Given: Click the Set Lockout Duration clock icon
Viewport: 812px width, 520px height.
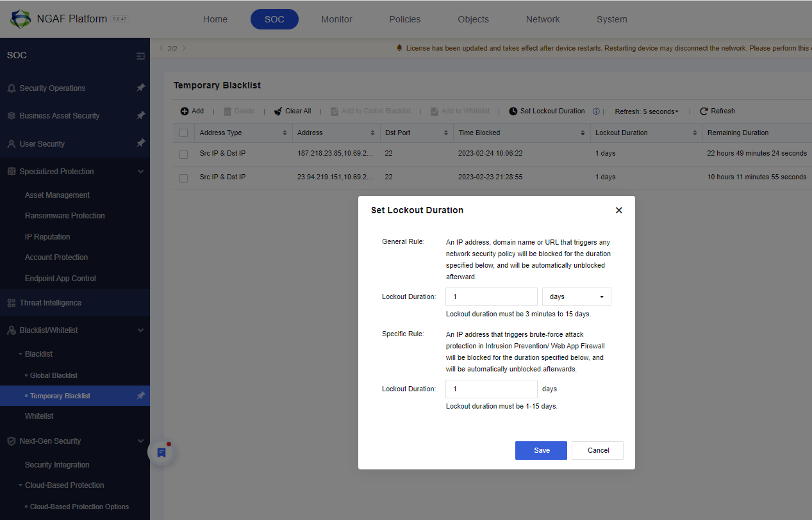Looking at the screenshot, I should (x=513, y=111).
